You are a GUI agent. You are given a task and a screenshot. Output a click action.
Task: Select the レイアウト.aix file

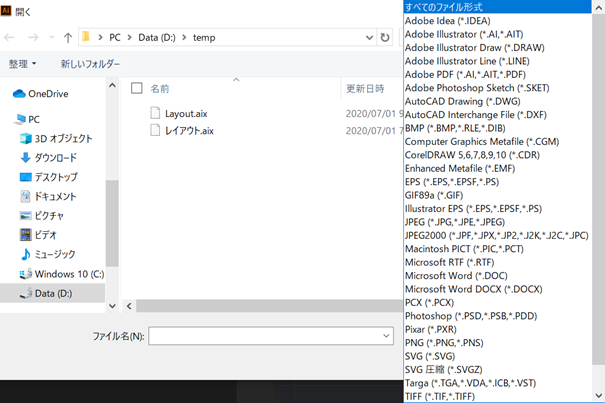pos(189,130)
